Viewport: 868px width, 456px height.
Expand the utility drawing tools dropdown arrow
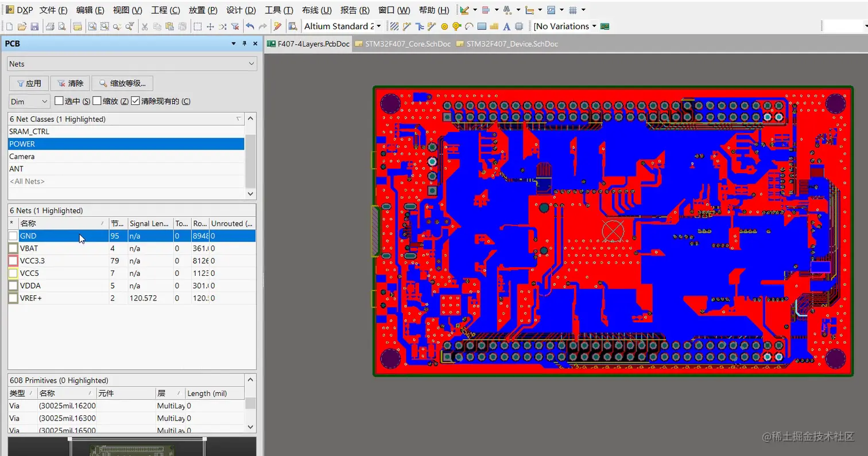point(475,10)
